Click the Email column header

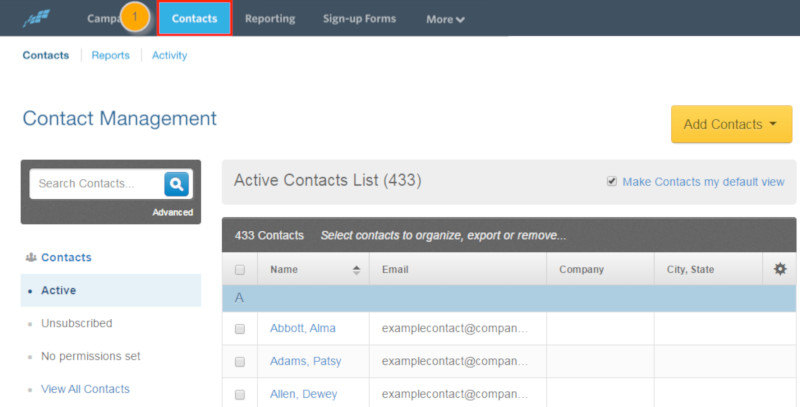click(x=458, y=269)
